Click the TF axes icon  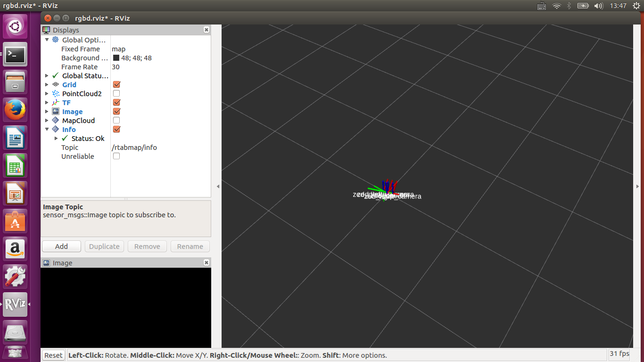[x=56, y=103]
